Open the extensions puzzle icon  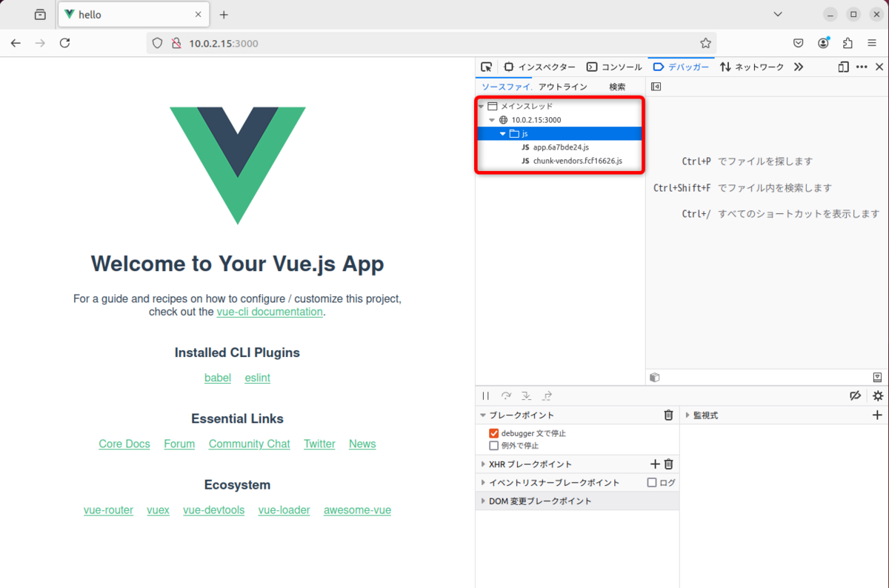[848, 43]
